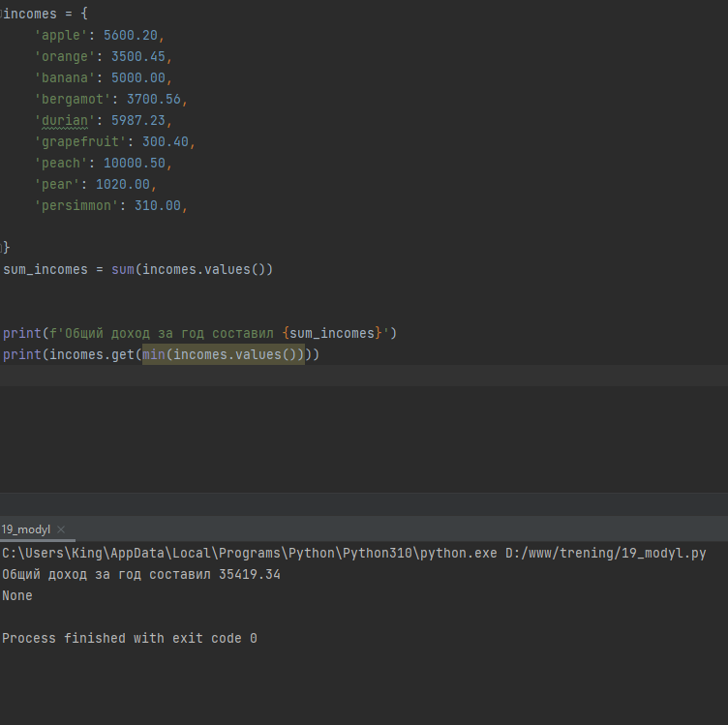Image resolution: width=728 pixels, height=725 pixels.
Task: Select the 19_modyl run tab
Action: 25,529
